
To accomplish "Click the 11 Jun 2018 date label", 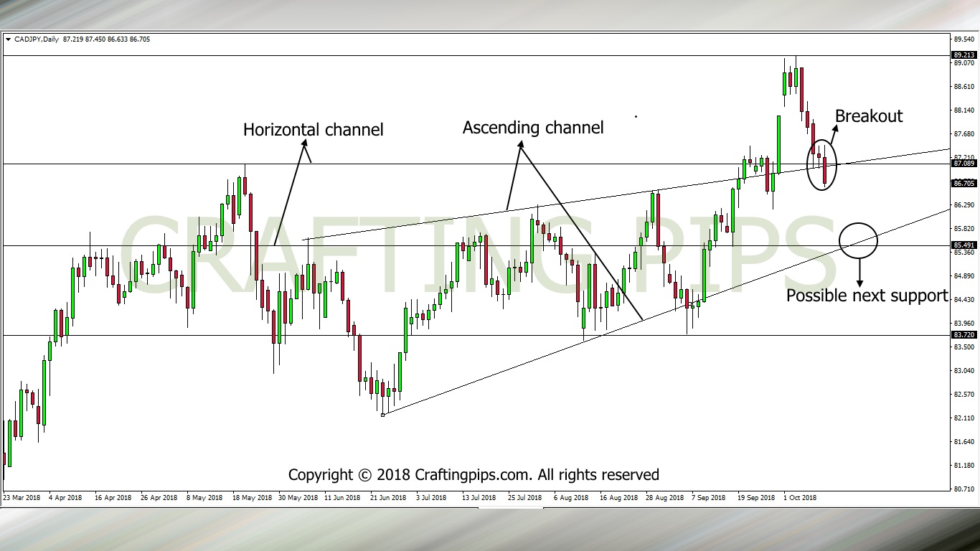I will click(x=342, y=497).
